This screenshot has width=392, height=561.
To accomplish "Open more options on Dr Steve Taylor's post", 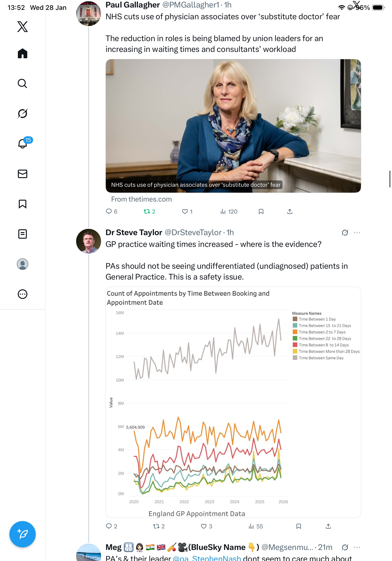I will click(x=357, y=232).
